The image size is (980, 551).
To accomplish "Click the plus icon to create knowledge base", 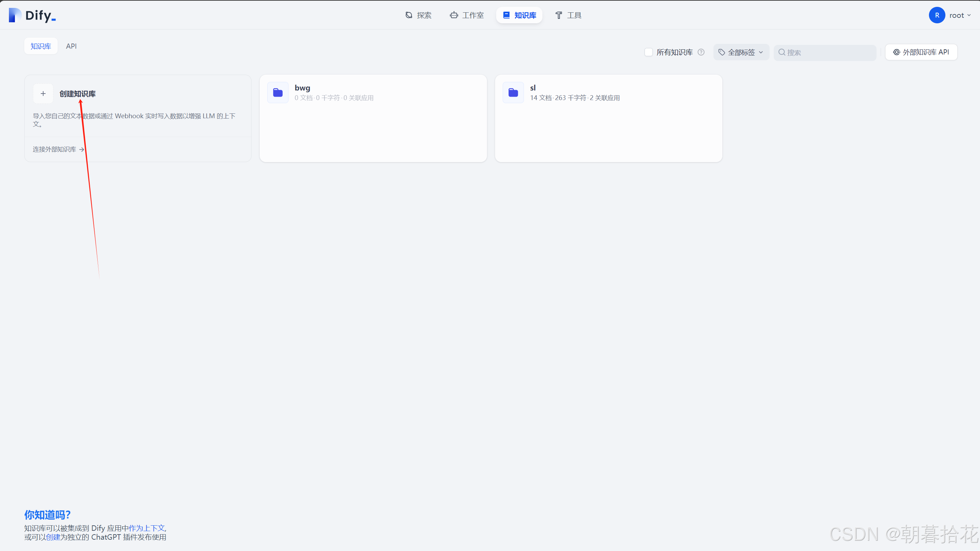I will coord(43,94).
